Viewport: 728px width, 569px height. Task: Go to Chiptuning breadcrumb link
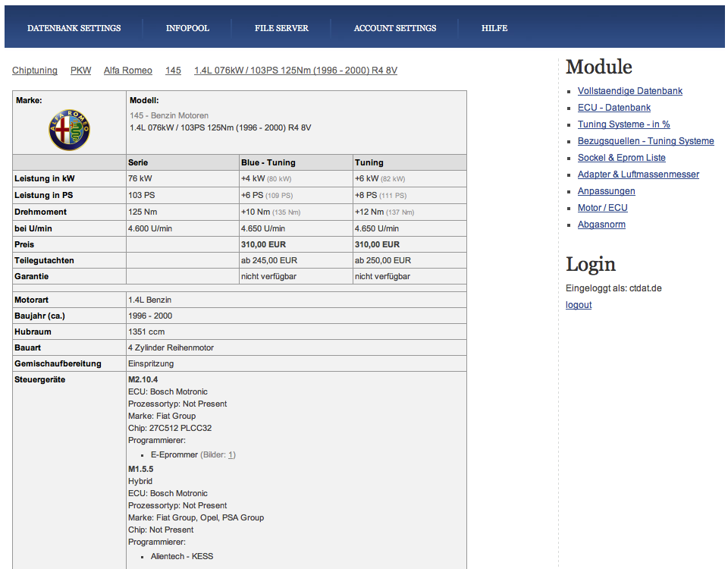pyautogui.click(x=35, y=70)
